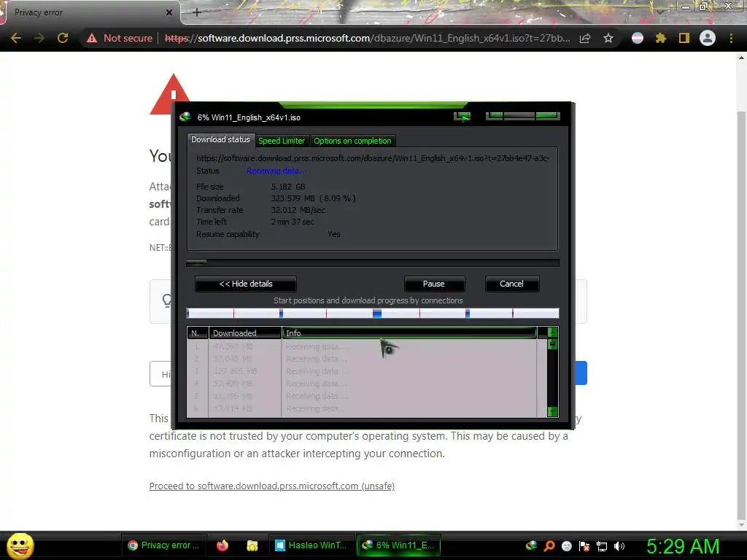Screen dimensions: 747x560
Task: Click Proceed to software.download.prss.microsoft.com (unsafe) link
Action: (x=272, y=486)
